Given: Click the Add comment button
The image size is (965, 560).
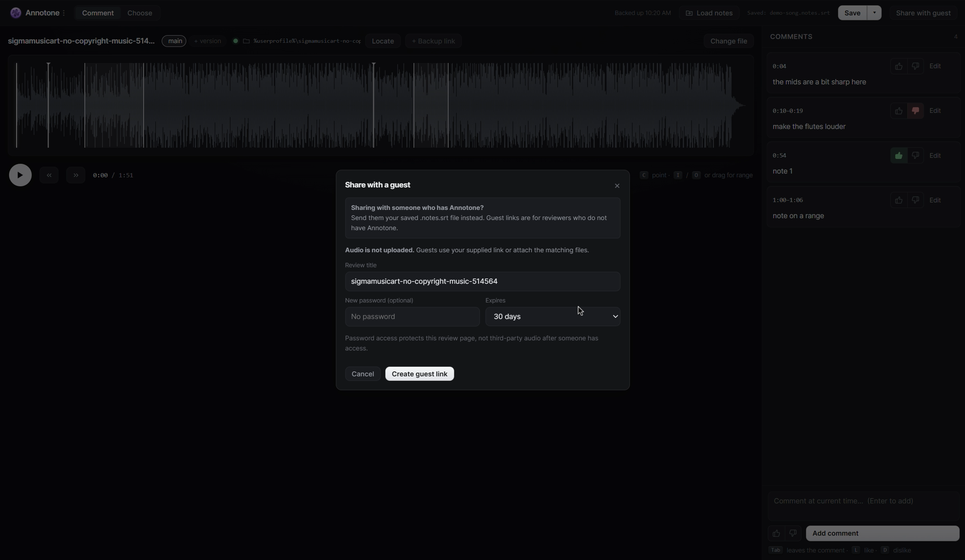Looking at the screenshot, I should 883,534.
